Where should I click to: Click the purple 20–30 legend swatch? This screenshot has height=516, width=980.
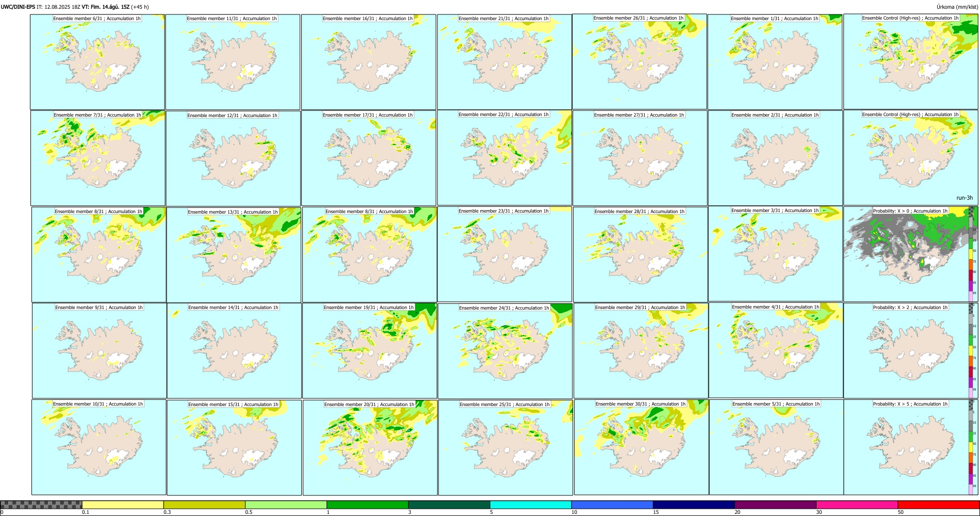[775, 505]
